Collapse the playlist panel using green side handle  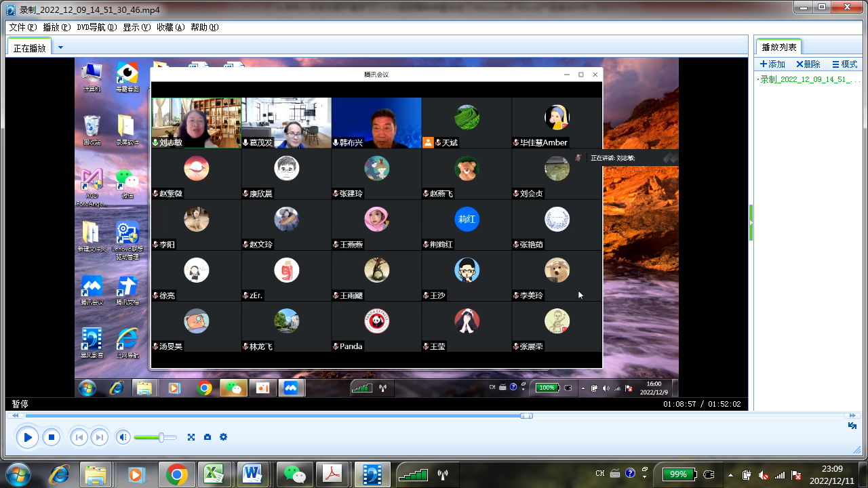pyautogui.click(x=751, y=222)
